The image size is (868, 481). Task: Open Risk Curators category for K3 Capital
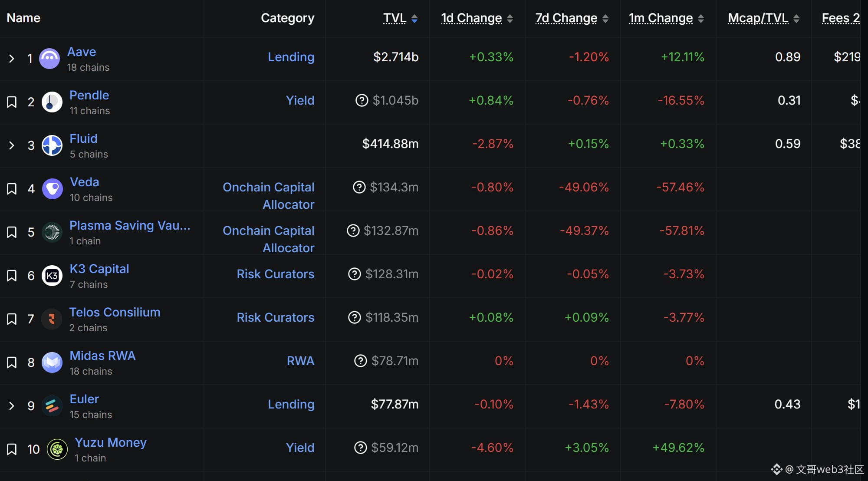pos(275,274)
